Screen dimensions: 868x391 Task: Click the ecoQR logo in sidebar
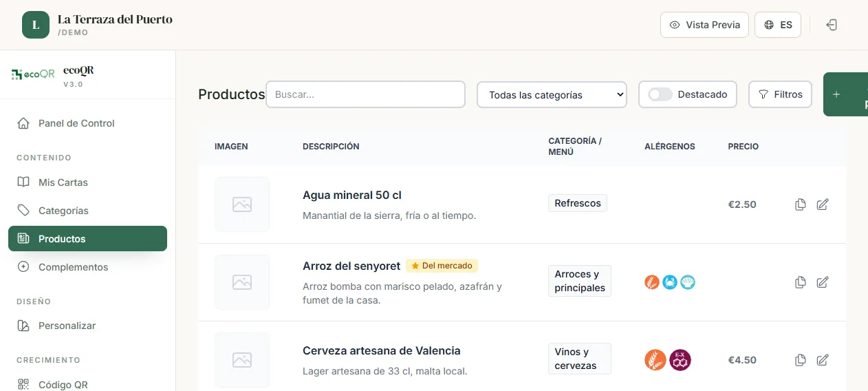32,74
